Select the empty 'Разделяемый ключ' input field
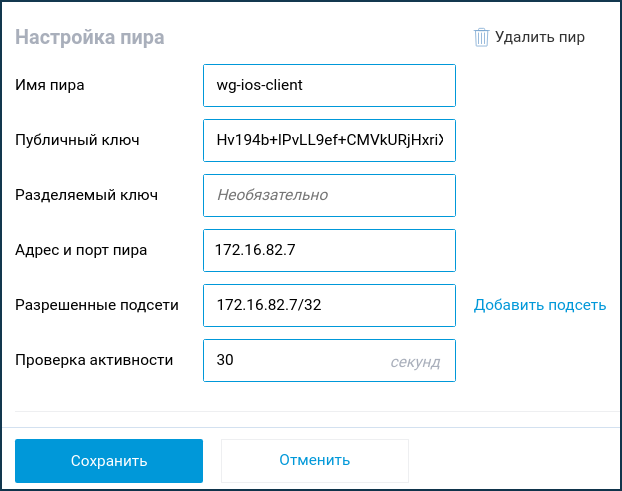Screen dimensions: 622x491 328,195
